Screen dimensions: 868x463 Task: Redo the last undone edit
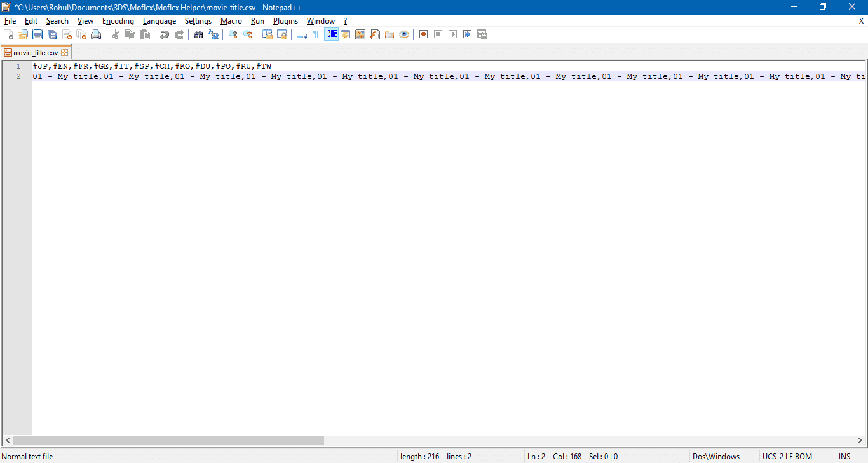[x=179, y=34]
